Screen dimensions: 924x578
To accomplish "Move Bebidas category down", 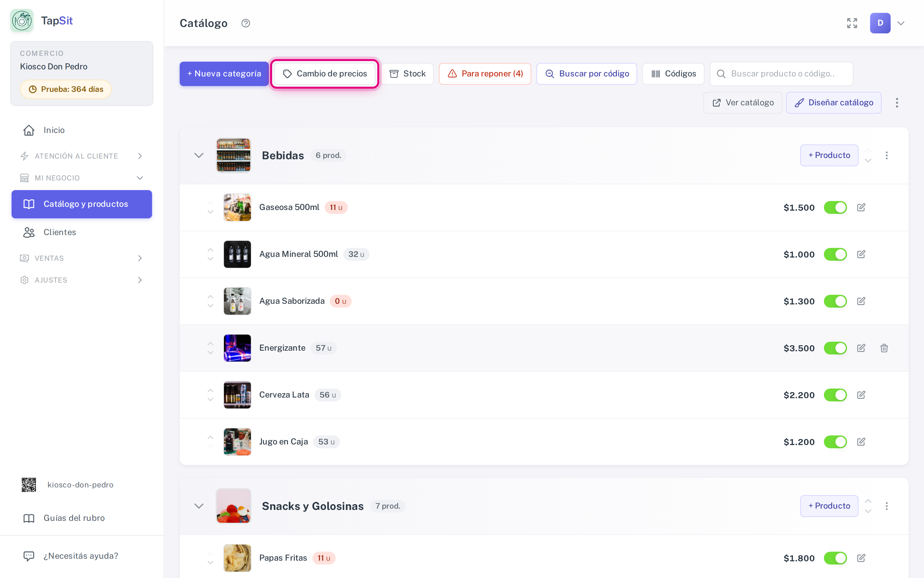I will click(x=868, y=161).
